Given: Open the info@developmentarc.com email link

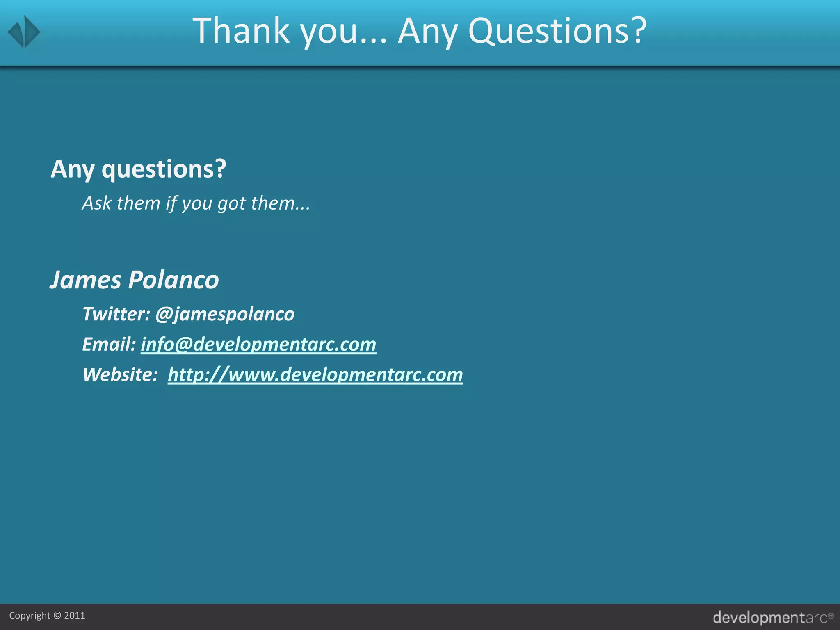Looking at the screenshot, I should (258, 344).
